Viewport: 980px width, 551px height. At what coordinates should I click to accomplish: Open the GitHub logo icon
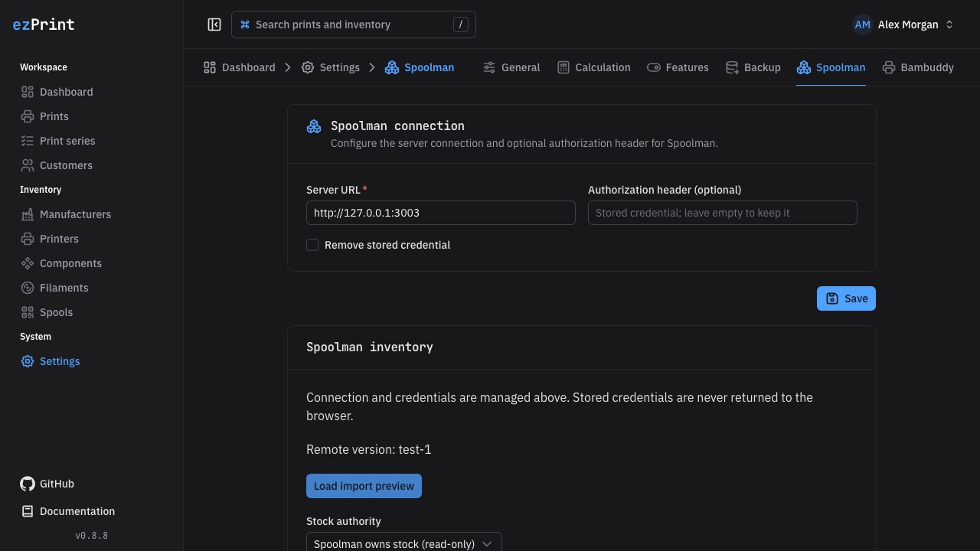(28, 484)
